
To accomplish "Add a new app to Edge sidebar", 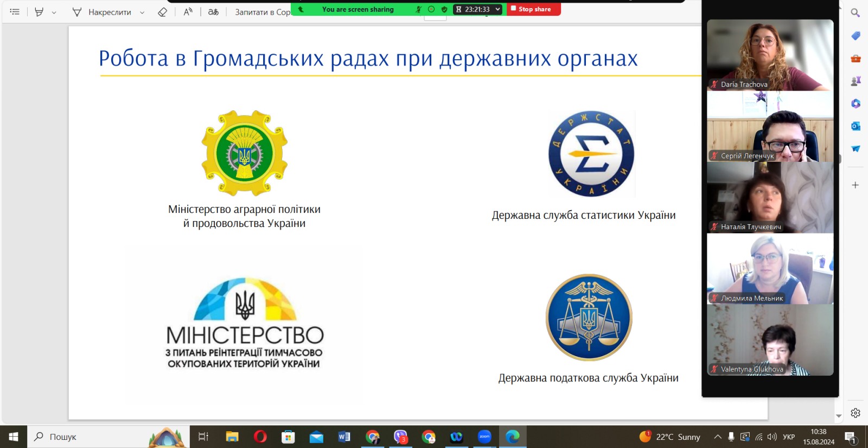I will point(856,185).
